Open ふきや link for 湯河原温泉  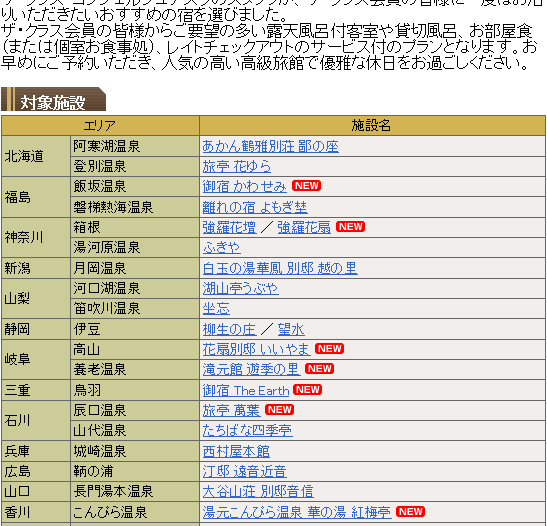point(222,248)
